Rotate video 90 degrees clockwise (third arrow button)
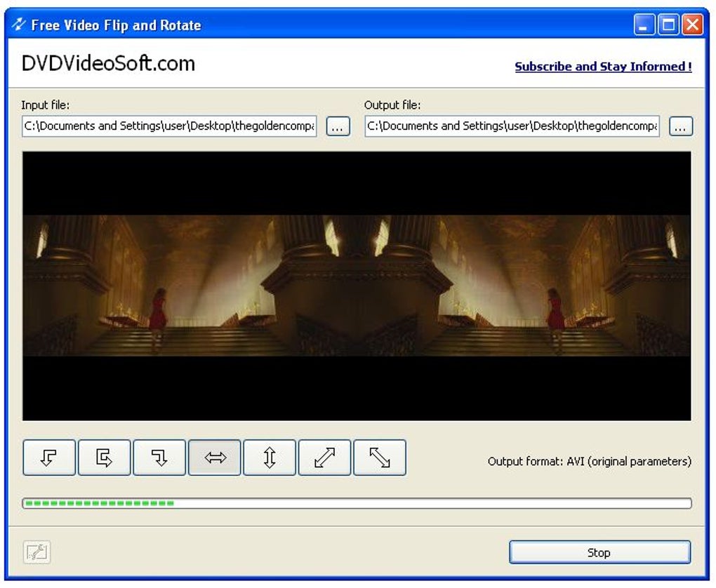Viewport: 716px width, 588px height. click(159, 457)
